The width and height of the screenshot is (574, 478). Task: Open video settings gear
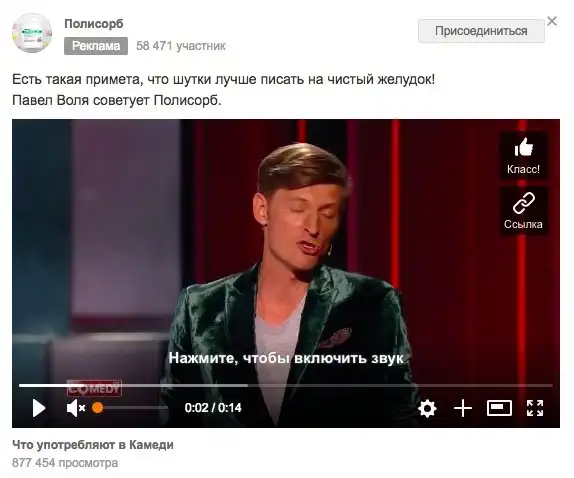[427, 408]
